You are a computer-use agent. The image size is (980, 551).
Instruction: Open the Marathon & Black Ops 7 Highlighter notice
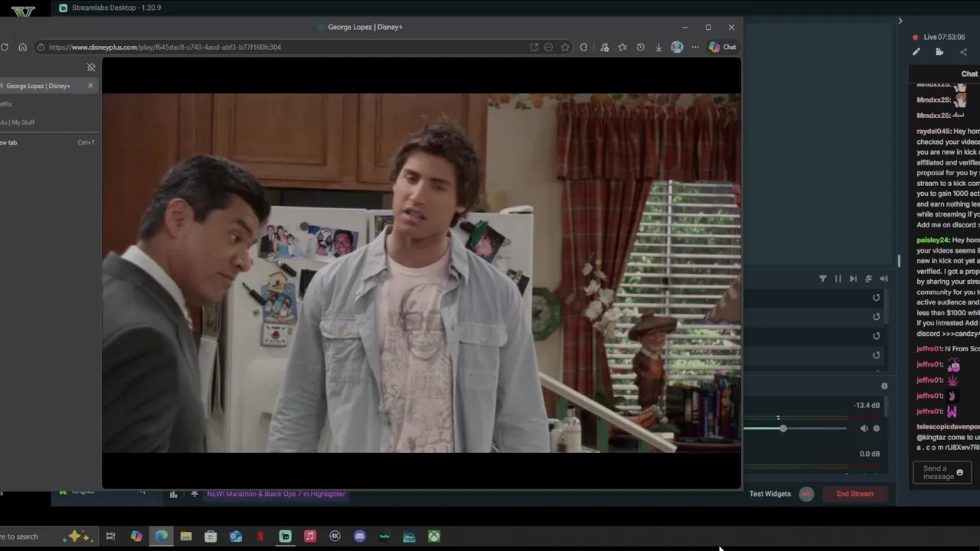click(x=276, y=494)
